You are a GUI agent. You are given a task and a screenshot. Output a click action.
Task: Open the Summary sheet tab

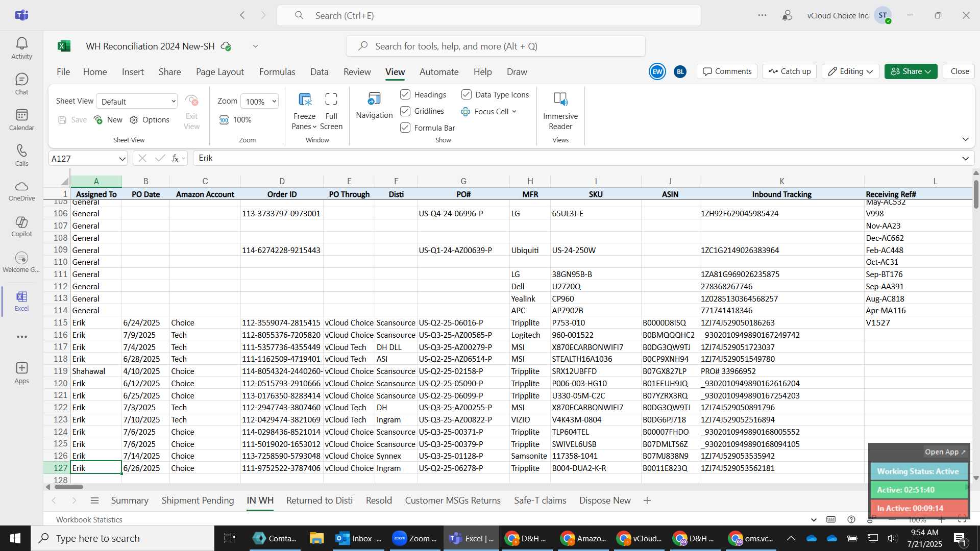130,500
